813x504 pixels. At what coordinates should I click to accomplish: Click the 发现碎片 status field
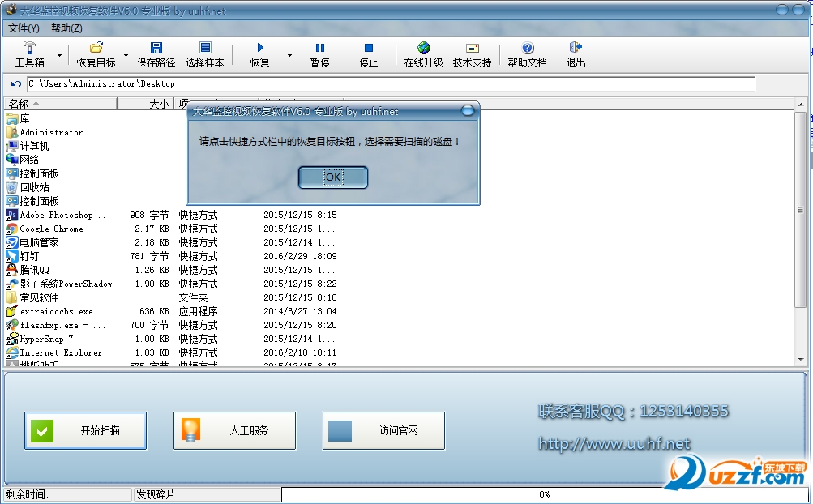pyautogui.click(x=207, y=494)
